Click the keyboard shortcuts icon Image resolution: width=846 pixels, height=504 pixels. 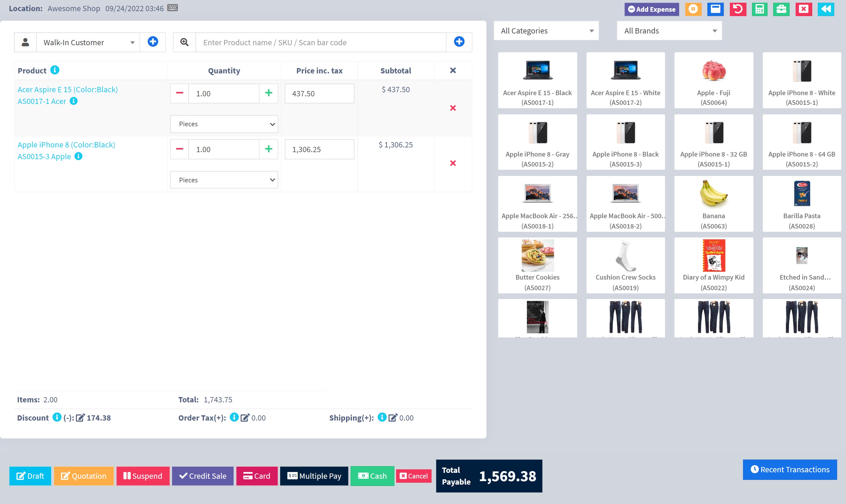point(172,8)
